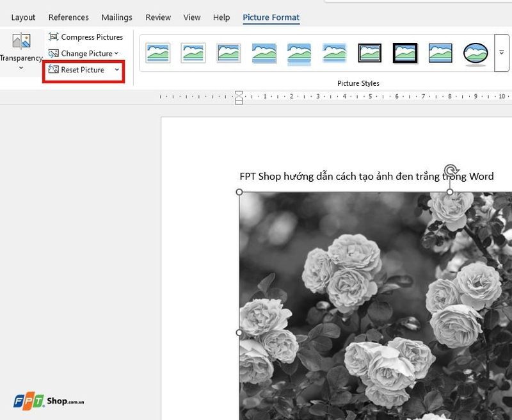Screen dimensions: 512x420
Task: Click the top-left corner sizing handle of the picture
Action: (x=239, y=191)
